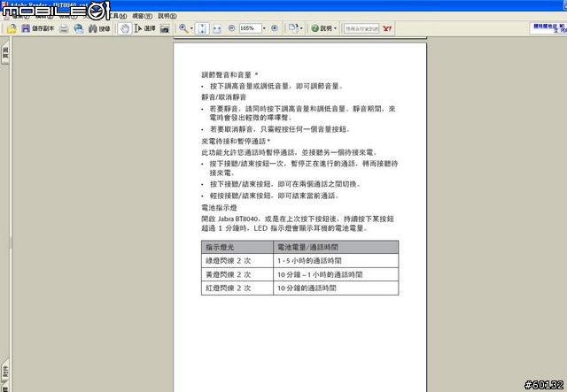Click the rotate page document icon
Screen dimensions: 567x392
click(293, 28)
